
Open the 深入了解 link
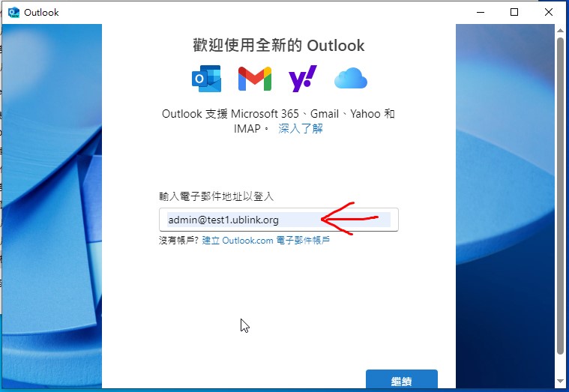tap(301, 128)
